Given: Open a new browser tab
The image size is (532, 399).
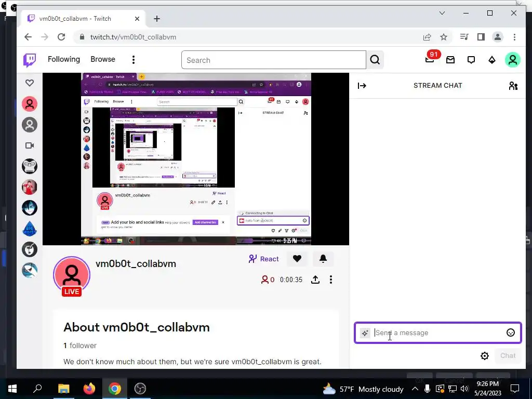Looking at the screenshot, I should 157,19.
